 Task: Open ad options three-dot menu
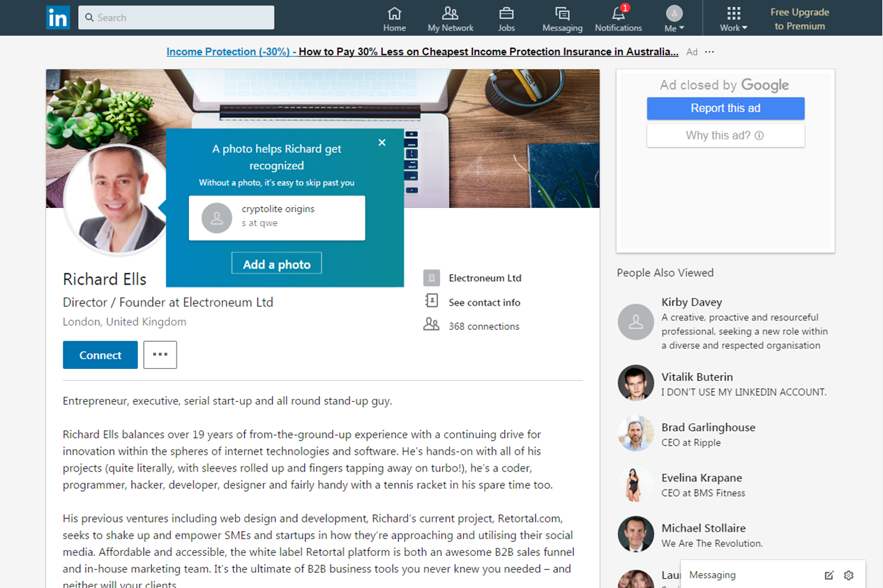point(709,52)
